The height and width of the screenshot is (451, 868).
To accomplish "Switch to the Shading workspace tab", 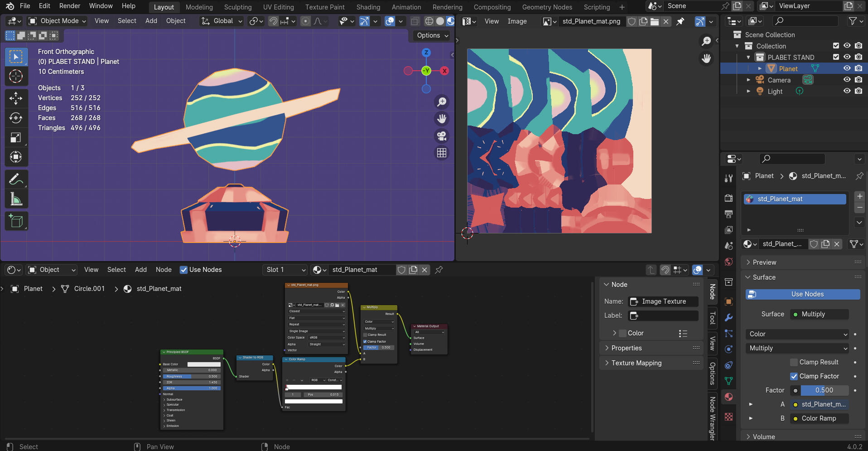I will [x=368, y=7].
